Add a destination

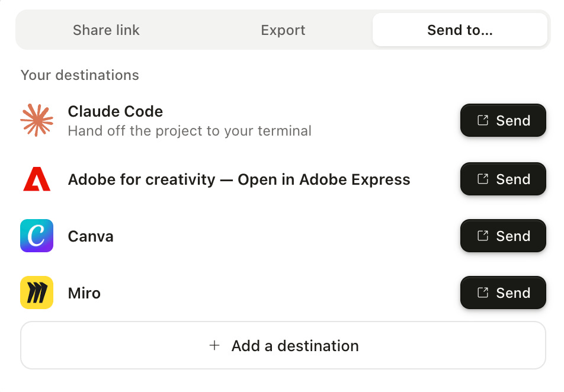coord(283,345)
